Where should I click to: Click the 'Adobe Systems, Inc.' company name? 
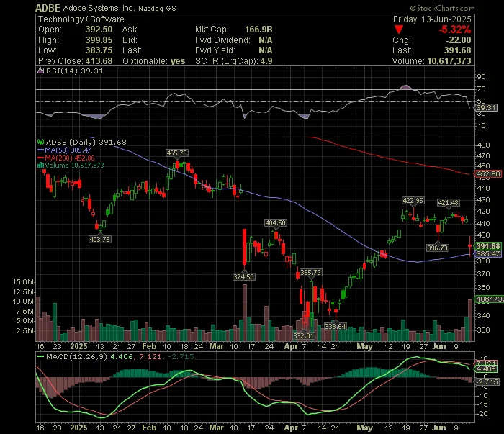tap(99, 8)
